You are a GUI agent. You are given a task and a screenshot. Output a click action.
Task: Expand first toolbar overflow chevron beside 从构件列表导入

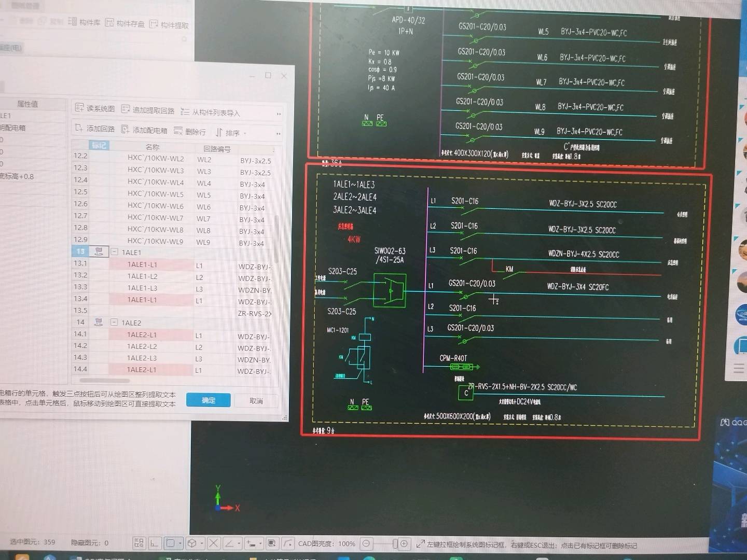[279, 114]
